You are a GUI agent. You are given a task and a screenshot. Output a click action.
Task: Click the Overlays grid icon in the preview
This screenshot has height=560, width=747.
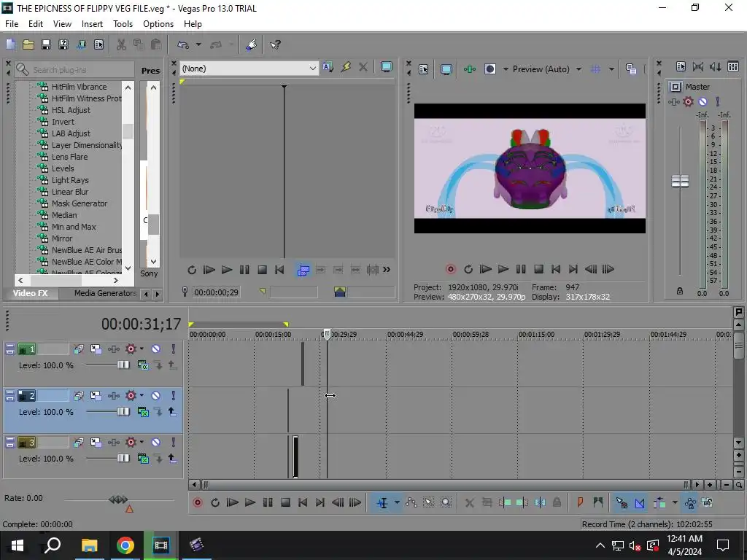pyautogui.click(x=595, y=69)
